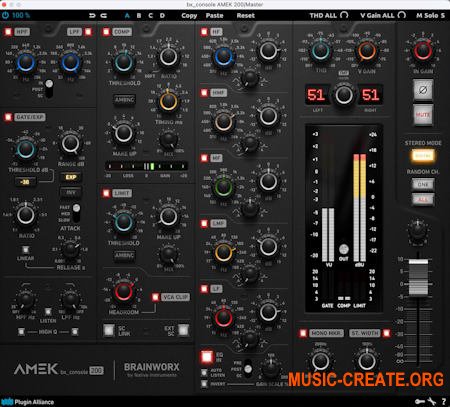The image size is (450, 407).
Task: Click the M Solo S control
Action: (430, 15)
